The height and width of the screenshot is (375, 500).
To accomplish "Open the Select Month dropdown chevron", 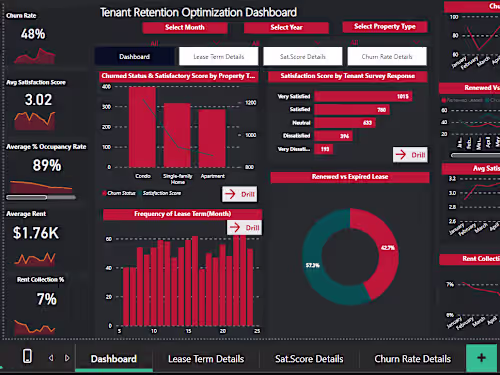I will pos(217,43).
